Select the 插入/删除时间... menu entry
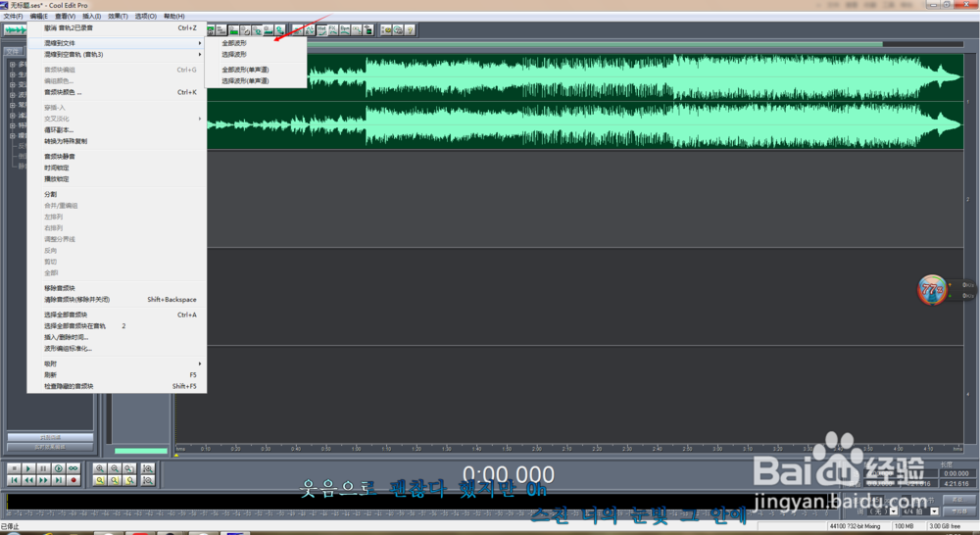The height and width of the screenshot is (535, 980). (117, 337)
